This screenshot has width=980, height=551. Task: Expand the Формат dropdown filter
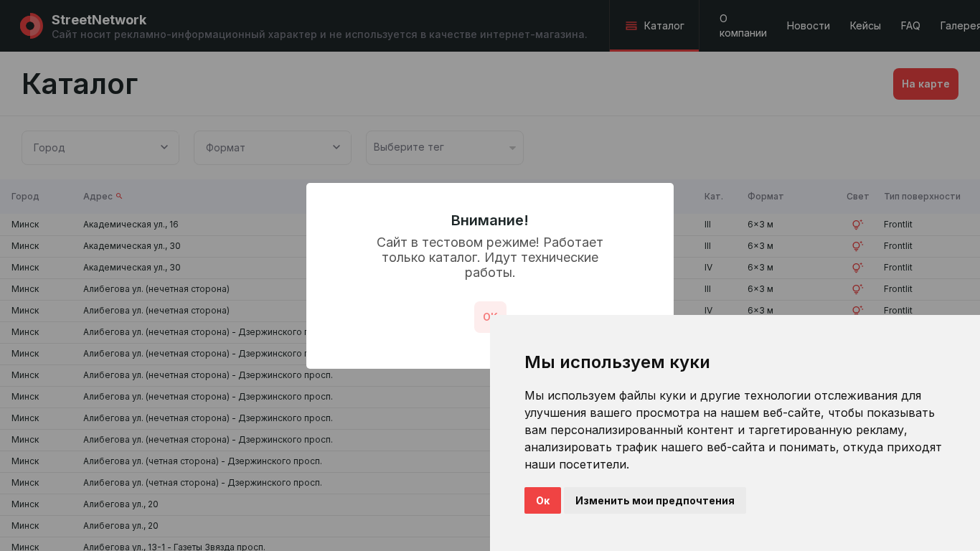click(273, 148)
